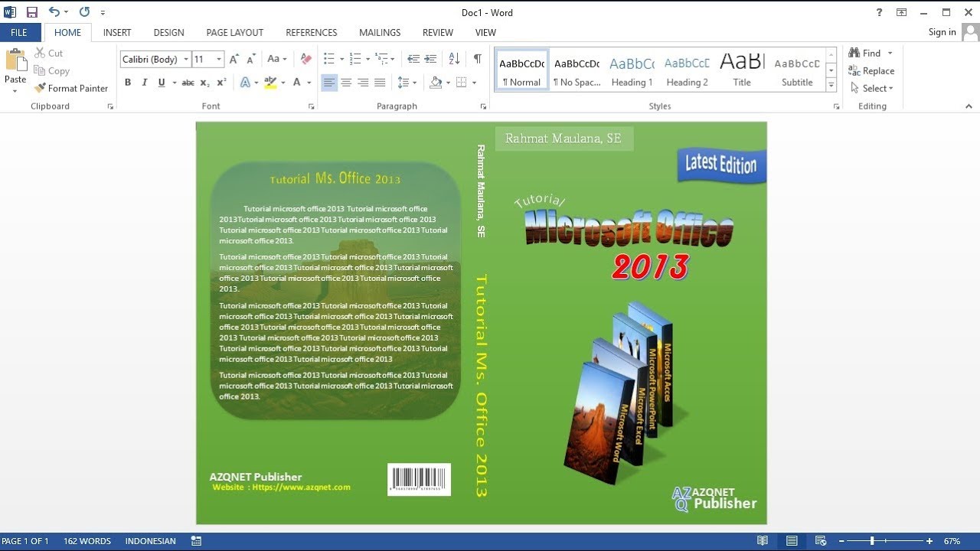Apply font color to text
The width and height of the screenshot is (980, 551).
(x=297, y=83)
